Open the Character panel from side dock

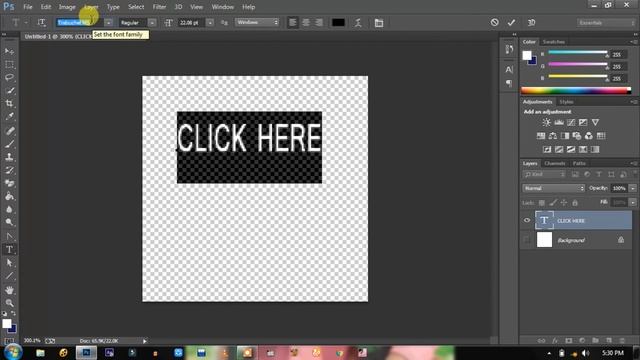coord(509,70)
